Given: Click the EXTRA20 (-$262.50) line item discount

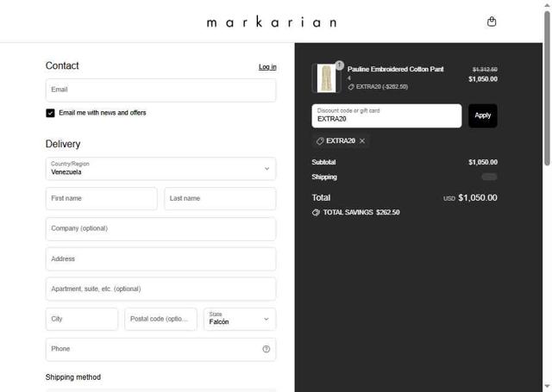Looking at the screenshot, I should (382, 87).
